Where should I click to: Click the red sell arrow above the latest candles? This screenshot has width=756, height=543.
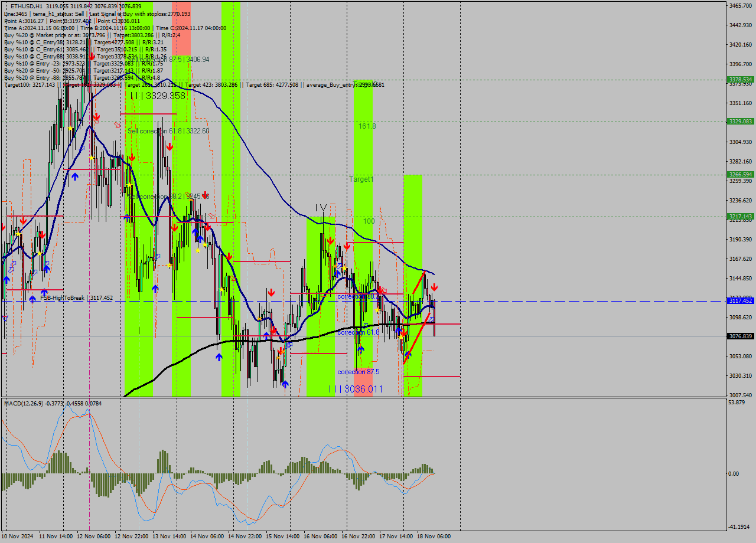click(x=434, y=287)
